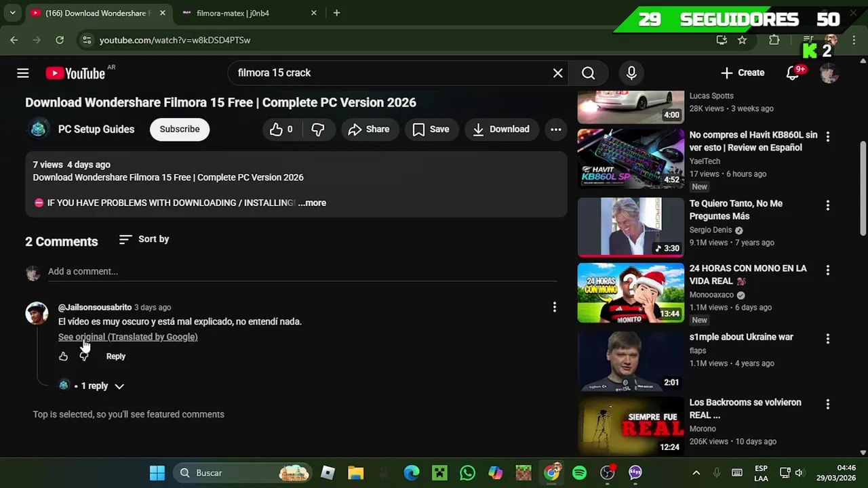Open the YouTube hamburger guide menu

(23, 73)
